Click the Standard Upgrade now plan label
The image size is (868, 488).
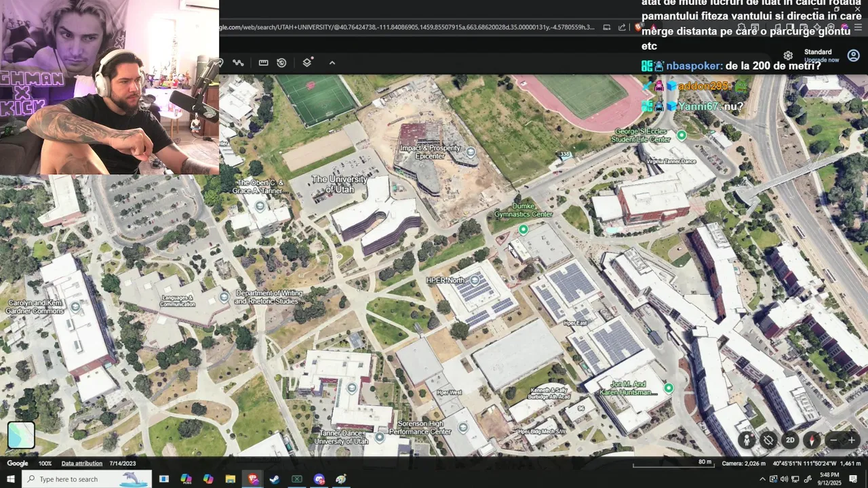(x=821, y=56)
